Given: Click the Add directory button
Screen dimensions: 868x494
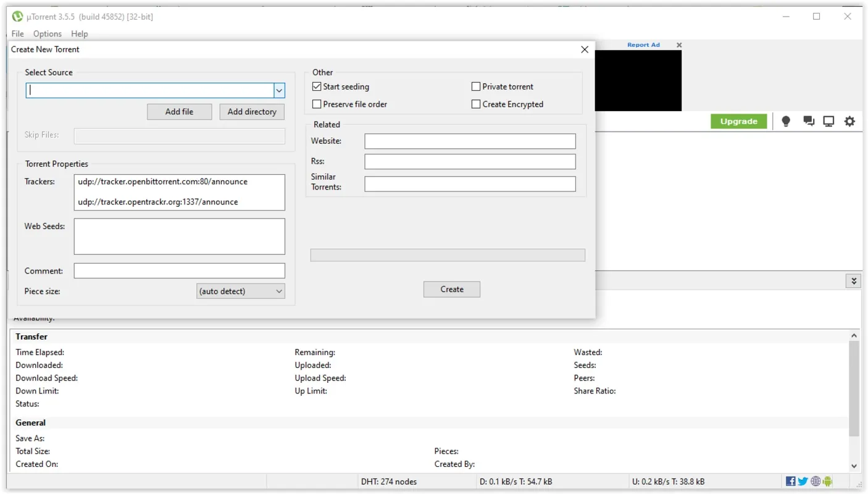Looking at the screenshot, I should (x=252, y=112).
